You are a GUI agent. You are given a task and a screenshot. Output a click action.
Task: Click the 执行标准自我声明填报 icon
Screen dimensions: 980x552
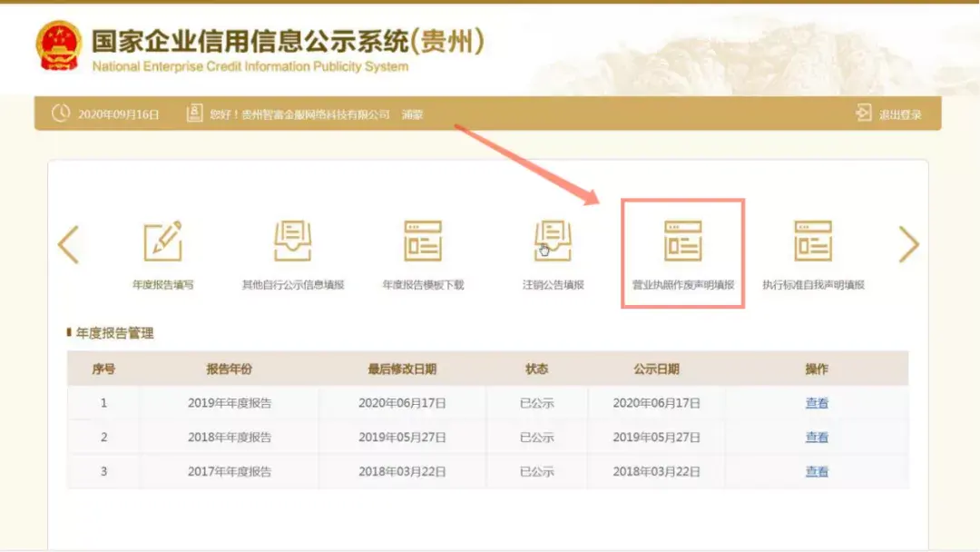(x=813, y=242)
